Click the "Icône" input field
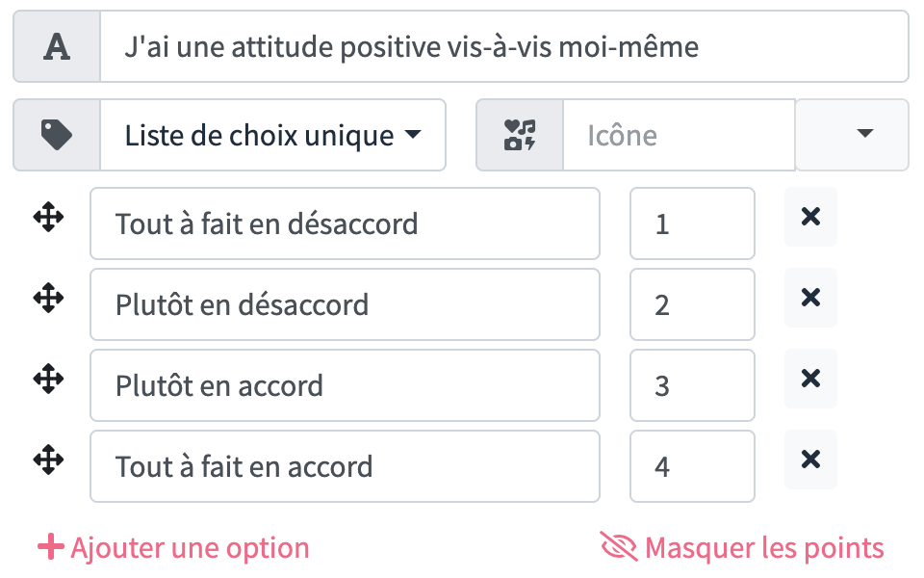Screen dimensions: 924x578 (679, 135)
